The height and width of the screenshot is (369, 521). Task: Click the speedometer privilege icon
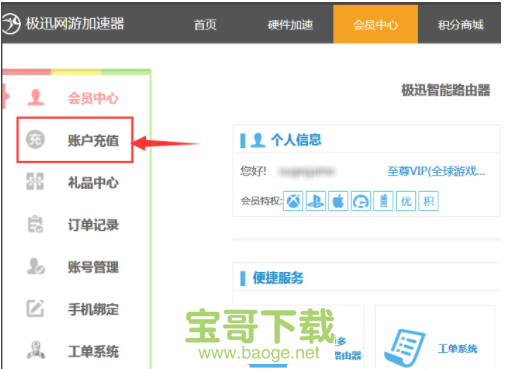point(361,201)
